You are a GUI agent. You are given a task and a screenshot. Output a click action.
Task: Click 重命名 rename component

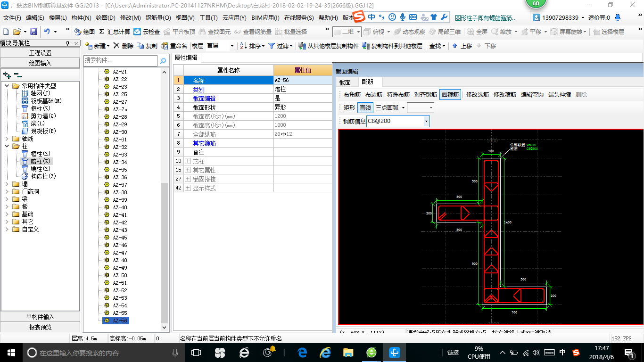174,46
